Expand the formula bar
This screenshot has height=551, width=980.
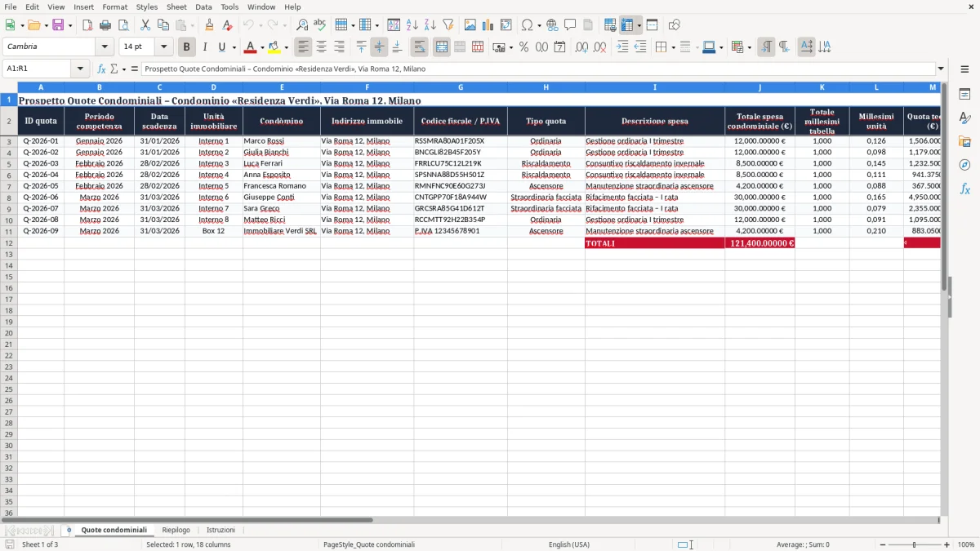pos(941,69)
